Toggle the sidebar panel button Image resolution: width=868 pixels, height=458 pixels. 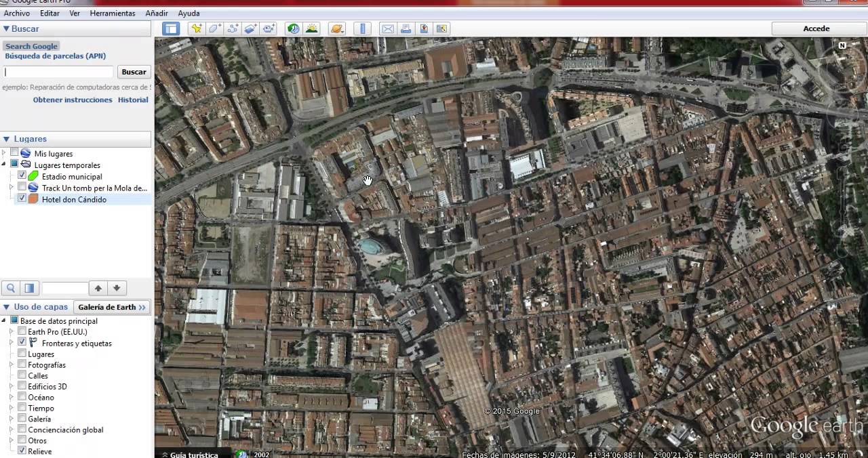[170, 28]
